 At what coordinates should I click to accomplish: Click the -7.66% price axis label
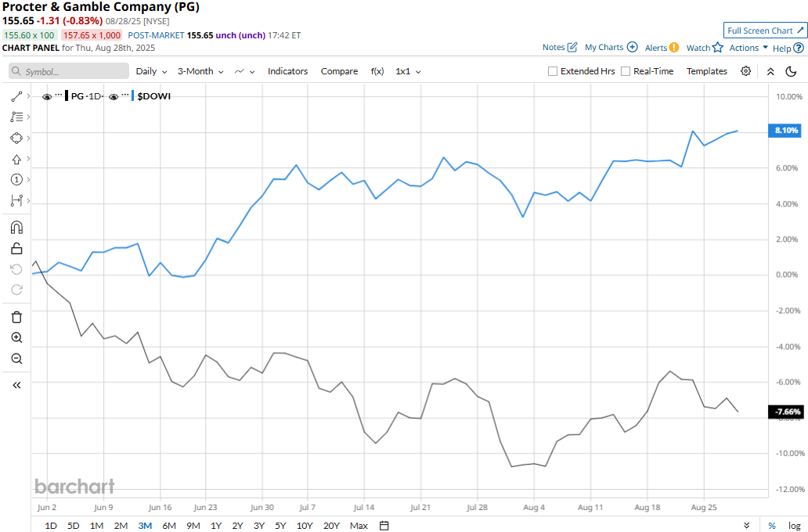785,412
